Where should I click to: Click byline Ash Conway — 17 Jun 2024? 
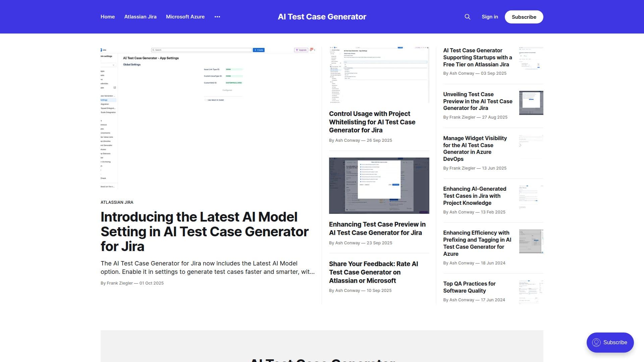coord(474,300)
